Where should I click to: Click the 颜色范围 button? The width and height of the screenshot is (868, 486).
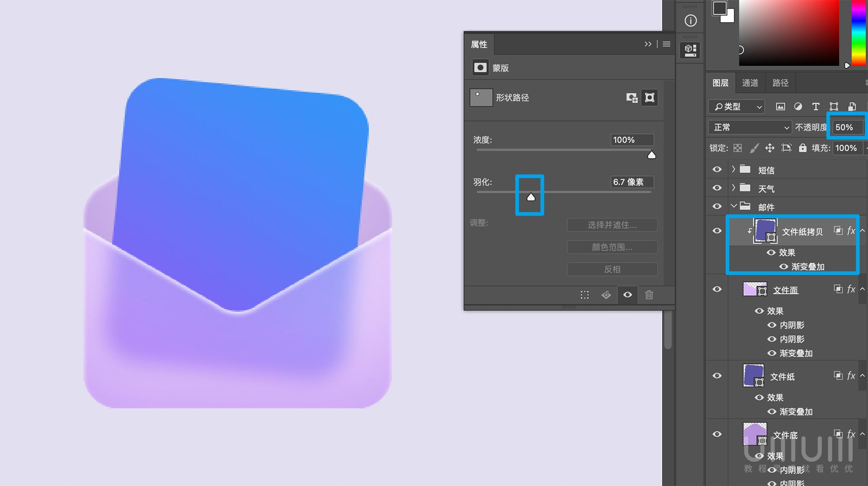pyautogui.click(x=612, y=247)
